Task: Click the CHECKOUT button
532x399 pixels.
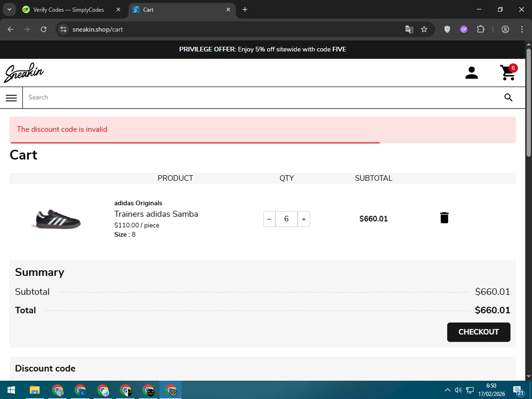Action: click(x=478, y=332)
